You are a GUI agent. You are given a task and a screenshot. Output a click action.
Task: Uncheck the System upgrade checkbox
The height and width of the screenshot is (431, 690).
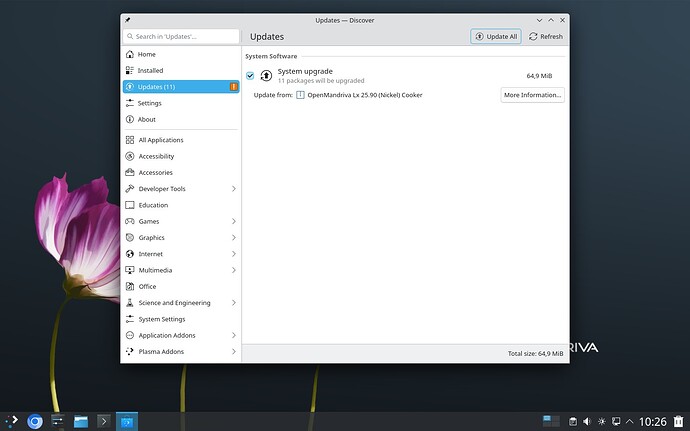250,75
